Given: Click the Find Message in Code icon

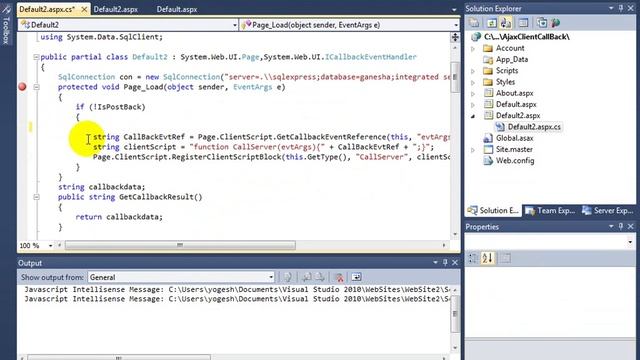Looking at the screenshot, I should coord(288,277).
